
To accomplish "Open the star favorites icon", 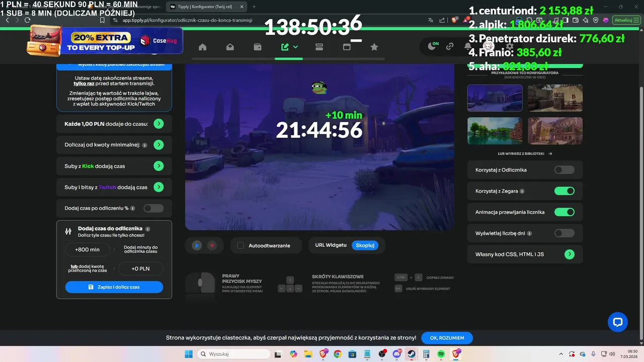I will coord(374,47).
